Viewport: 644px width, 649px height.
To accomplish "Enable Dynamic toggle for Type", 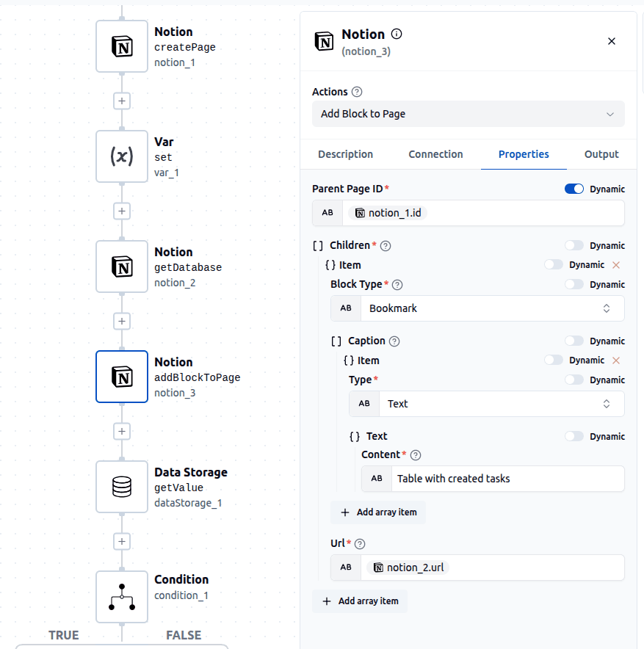I will click(x=574, y=380).
